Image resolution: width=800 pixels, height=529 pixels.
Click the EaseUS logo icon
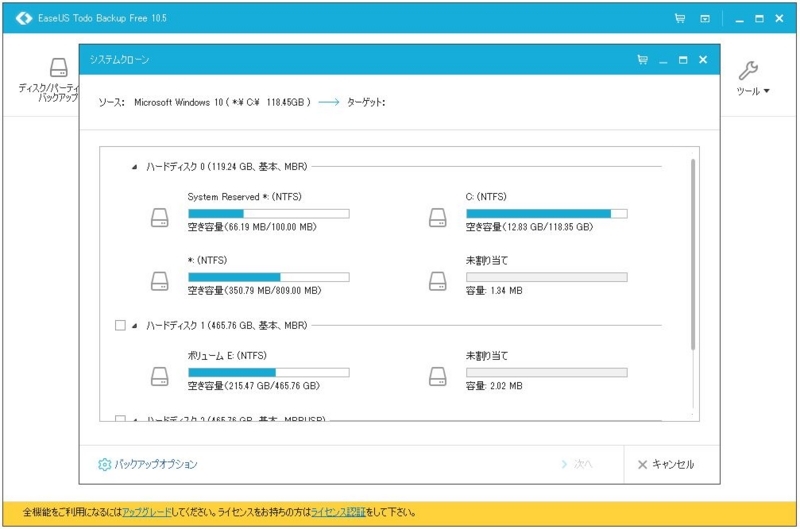tap(23, 18)
